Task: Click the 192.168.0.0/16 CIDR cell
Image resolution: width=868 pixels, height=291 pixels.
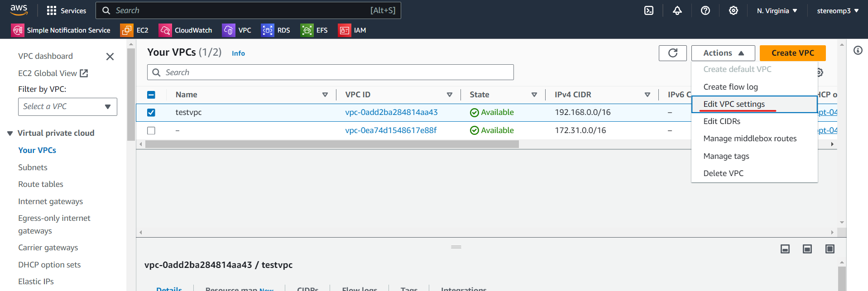Action: [x=583, y=112]
